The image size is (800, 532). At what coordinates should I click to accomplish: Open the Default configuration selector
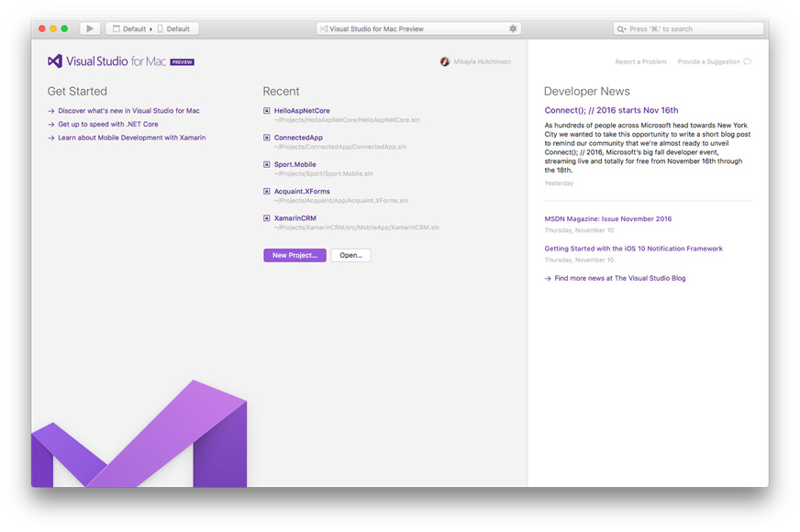click(x=129, y=29)
